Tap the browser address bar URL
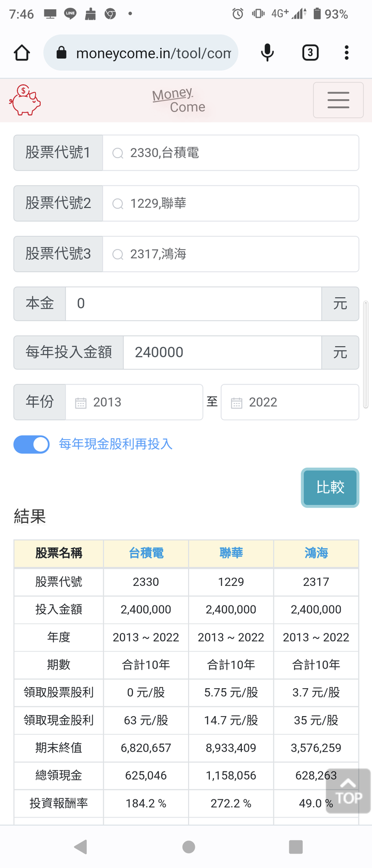This screenshot has height=868, width=372. click(x=153, y=53)
